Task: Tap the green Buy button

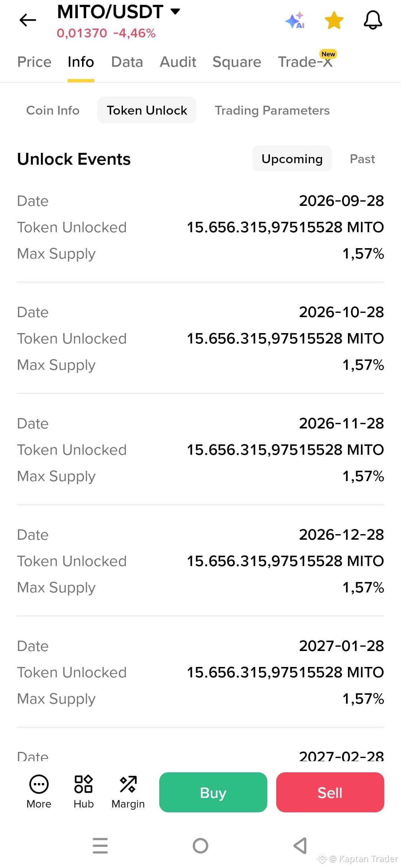Action: [213, 792]
